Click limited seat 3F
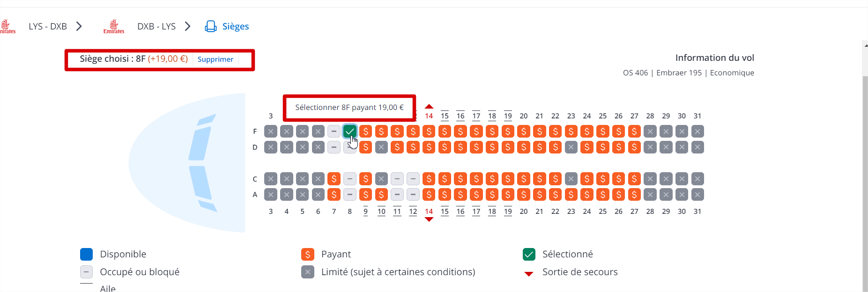The width and height of the screenshot is (868, 292). pos(271,131)
